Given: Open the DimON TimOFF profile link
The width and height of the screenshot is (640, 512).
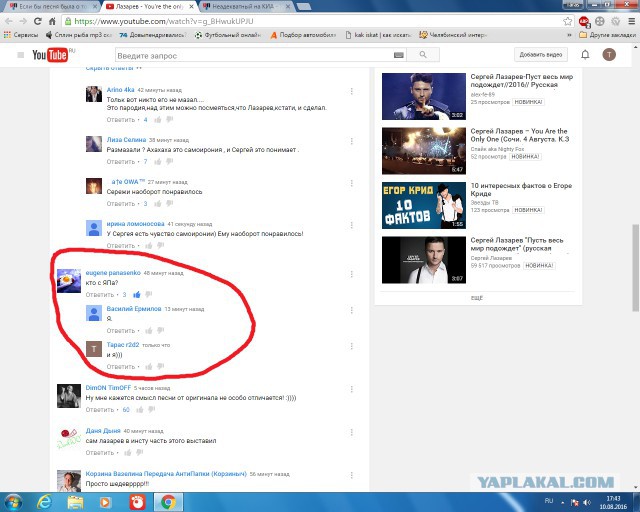Looking at the screenshot, I should [108, 387].
